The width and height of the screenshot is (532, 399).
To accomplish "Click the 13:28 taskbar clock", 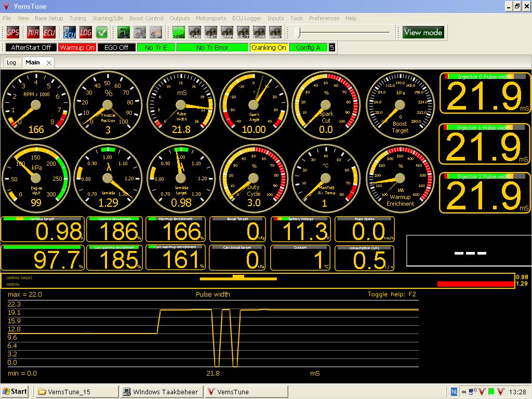I will click(x=518, y=392).
